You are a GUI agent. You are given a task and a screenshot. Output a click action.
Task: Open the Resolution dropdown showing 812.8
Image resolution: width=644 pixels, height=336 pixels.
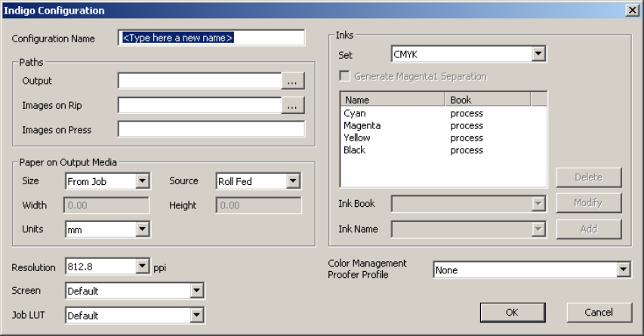click(x=108, y=267)
